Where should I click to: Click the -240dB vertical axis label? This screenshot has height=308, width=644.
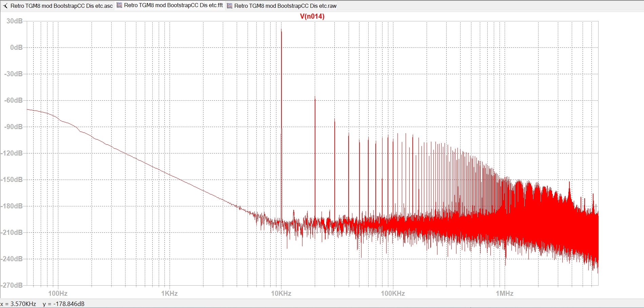pyautogui.click(x=12, y=259)
